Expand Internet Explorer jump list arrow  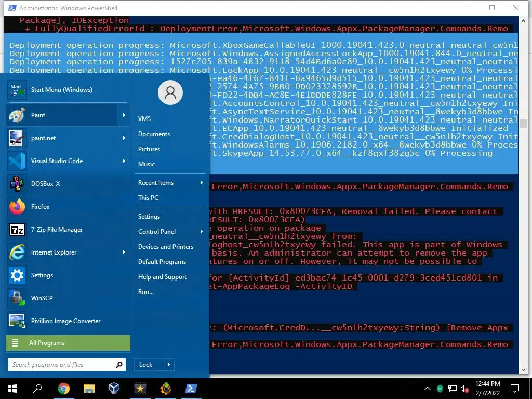(x=124, y=252)
